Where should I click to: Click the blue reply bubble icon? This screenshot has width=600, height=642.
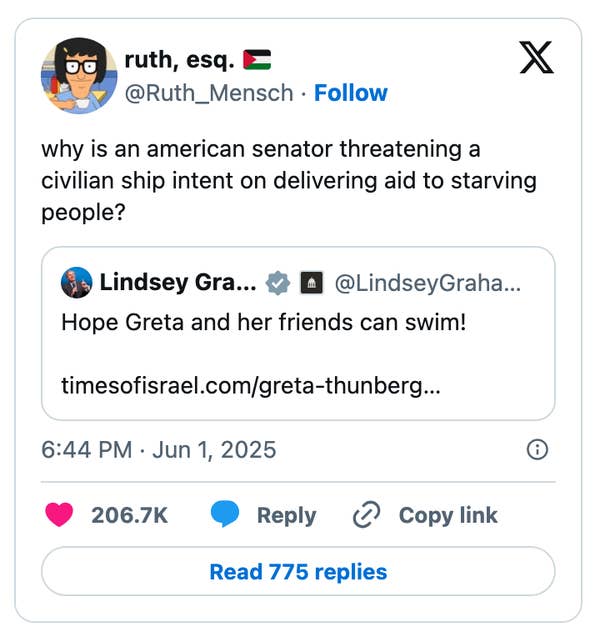point(224,514)
